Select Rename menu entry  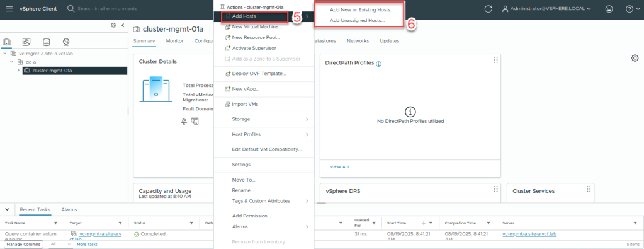click(243, 190)
